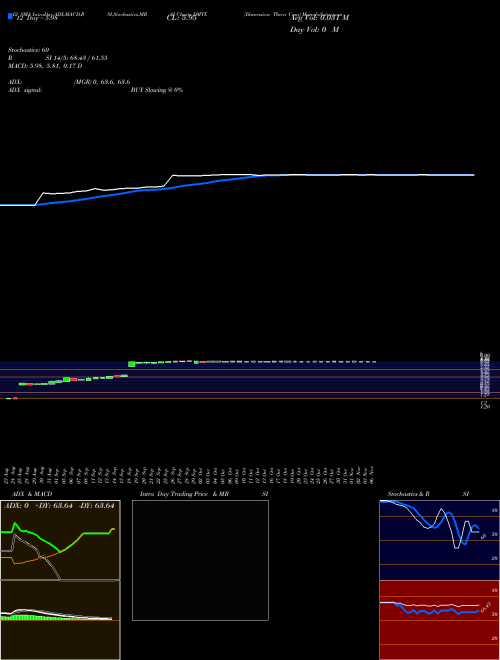500x660 pixels.
Task: Click the (MGR) 0, 63.6, 63.6 values
Action: click(102, 82)
